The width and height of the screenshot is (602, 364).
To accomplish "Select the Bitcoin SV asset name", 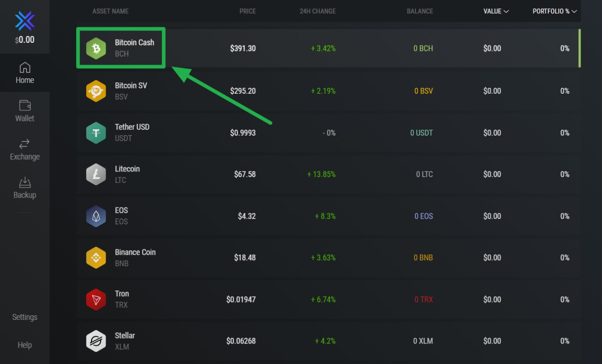I will pyautogui.click(x=131, y=85).
